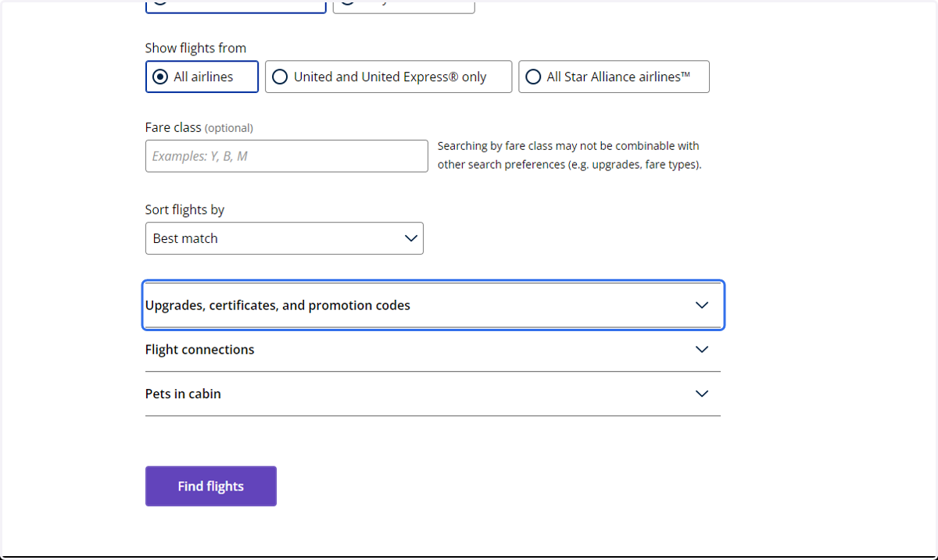This screenshot has height=560, width=938.
Task: Expand Upgrades, certificates, and promotion codes section
Action: coord(433,305)
